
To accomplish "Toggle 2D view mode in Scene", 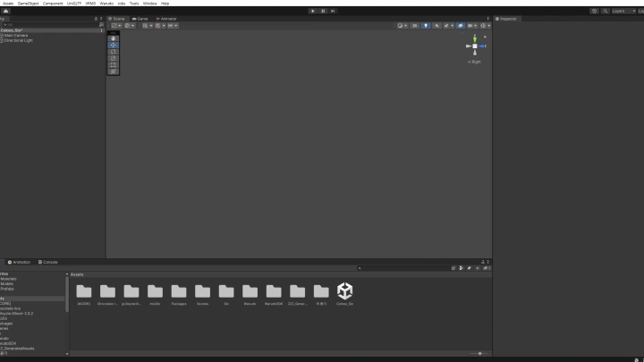I will coord(415,25).
